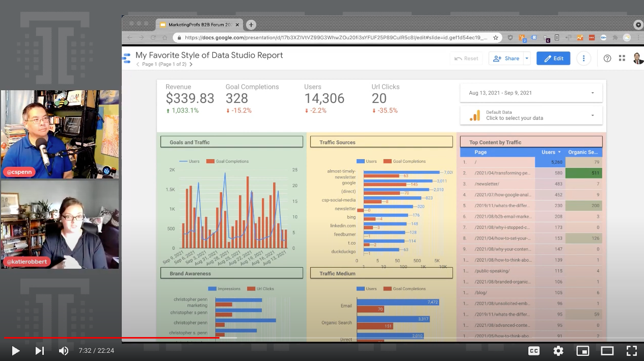Open video settings gear

point(558,351)
